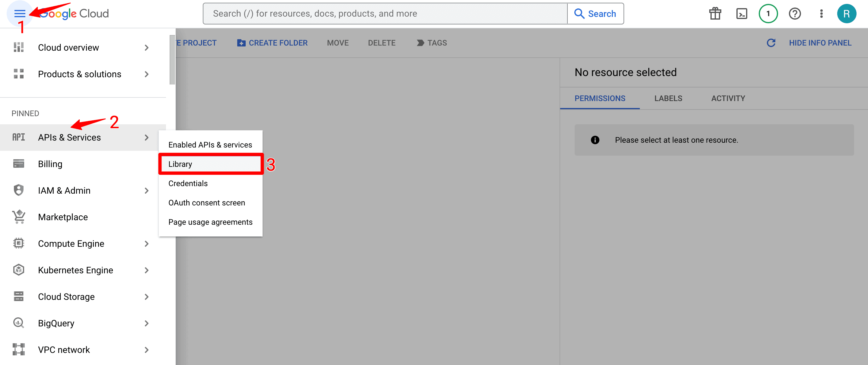Viewport: 868px width, 365px height.
Task: Click the info icon in the resource notice
Action: tap(595, 140)
